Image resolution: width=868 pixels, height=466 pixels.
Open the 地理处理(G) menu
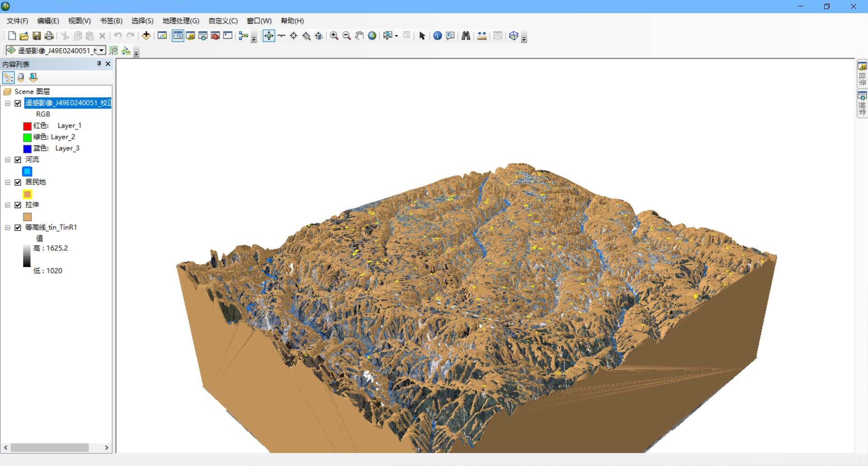pos(180,21)
